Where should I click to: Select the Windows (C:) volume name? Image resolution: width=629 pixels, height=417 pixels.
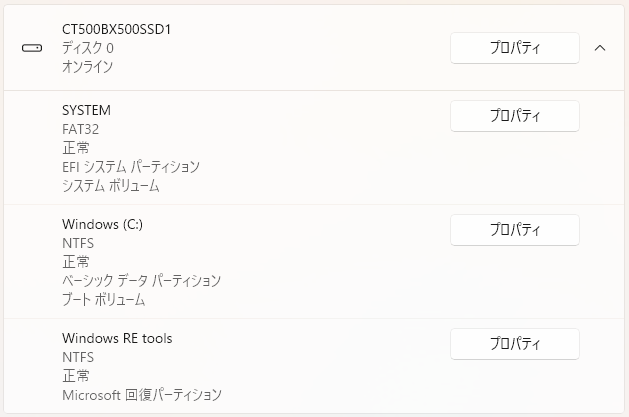tap(102, 224)
